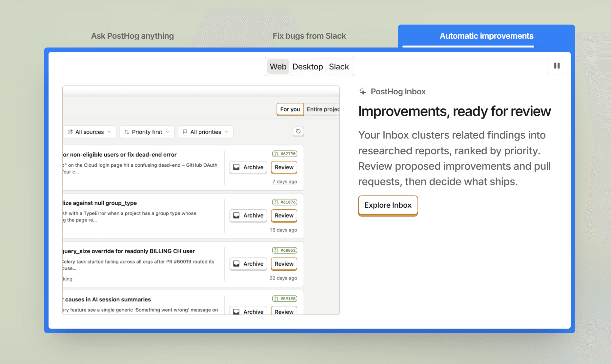611x364 pixels.
Task: Switch to the Ask PostHog anything tab
Action: click(132, 36)
